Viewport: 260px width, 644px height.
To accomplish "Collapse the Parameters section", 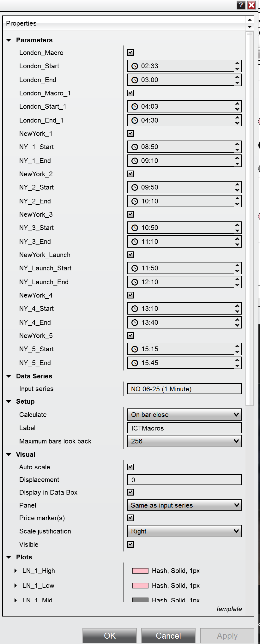I will [9, 40].
